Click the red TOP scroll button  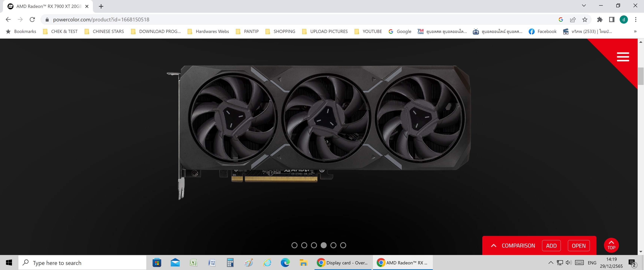[611, 245]
